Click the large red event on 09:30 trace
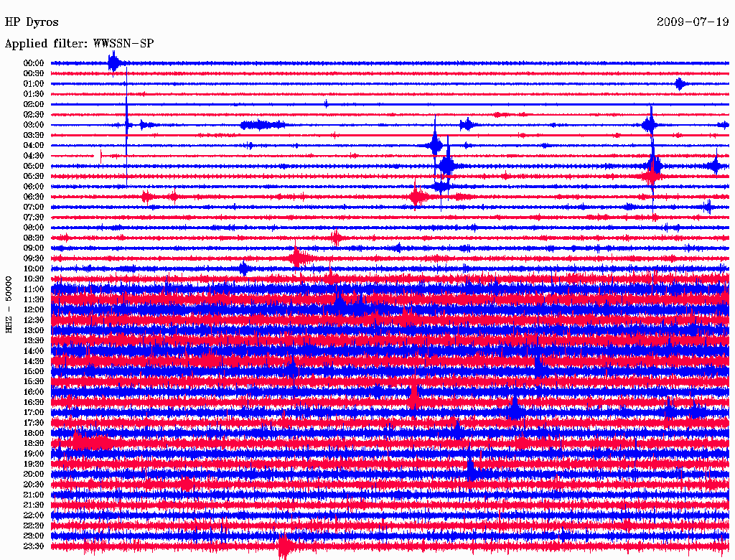The height and width of the screenshot is (560, 735). 297,257
